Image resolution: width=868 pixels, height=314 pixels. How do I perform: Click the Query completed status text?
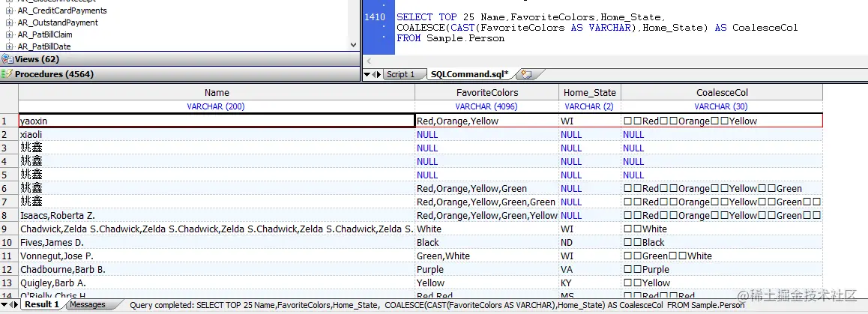pos(437,305)
